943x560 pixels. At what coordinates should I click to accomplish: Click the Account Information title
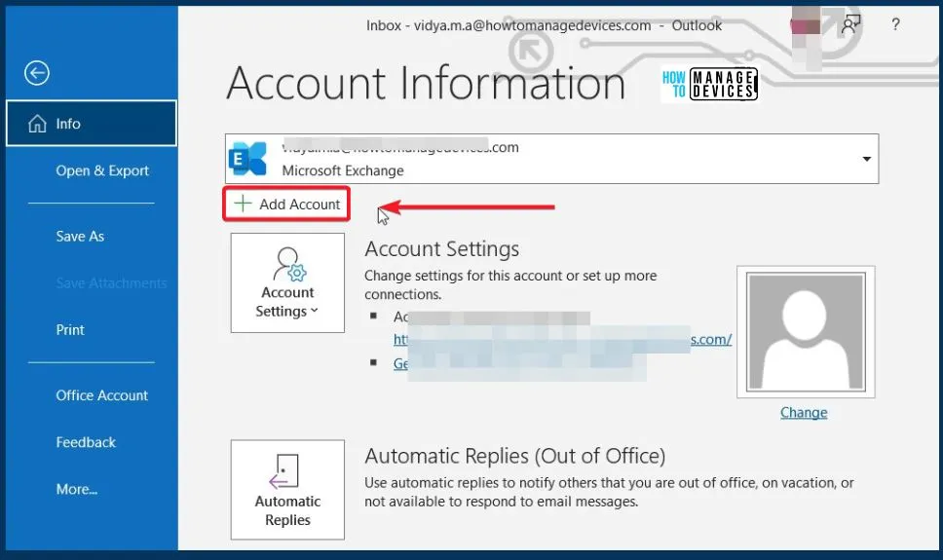426,83
